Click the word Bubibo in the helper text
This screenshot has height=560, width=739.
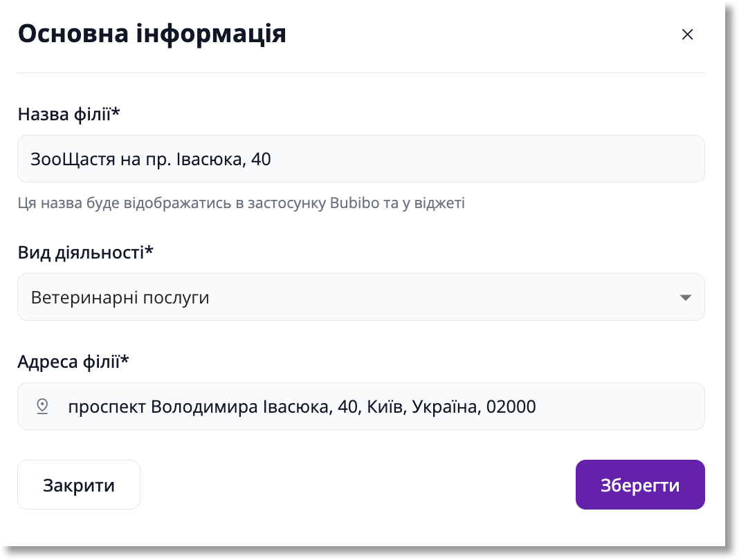[354, 203]
